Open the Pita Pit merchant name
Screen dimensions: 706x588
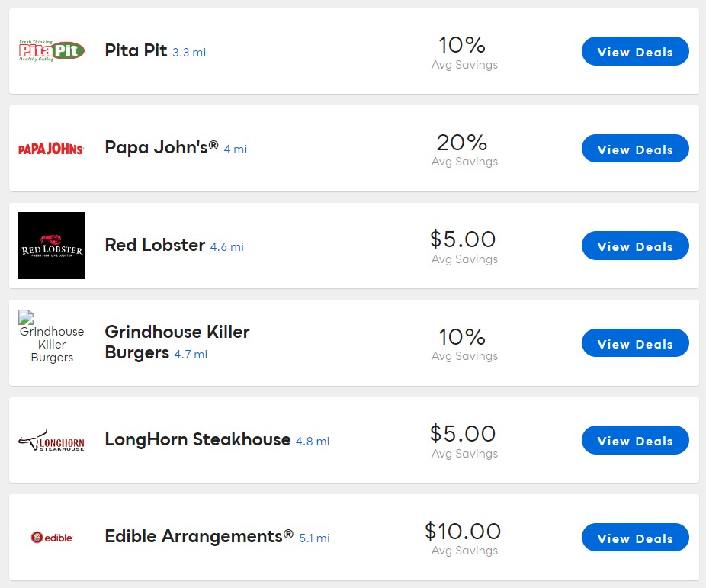click(136, 51)
